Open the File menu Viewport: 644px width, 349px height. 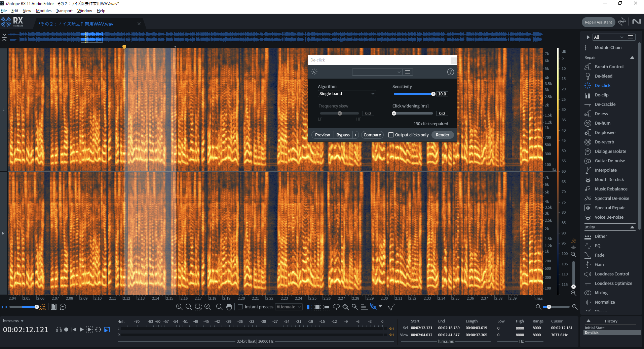4,11
